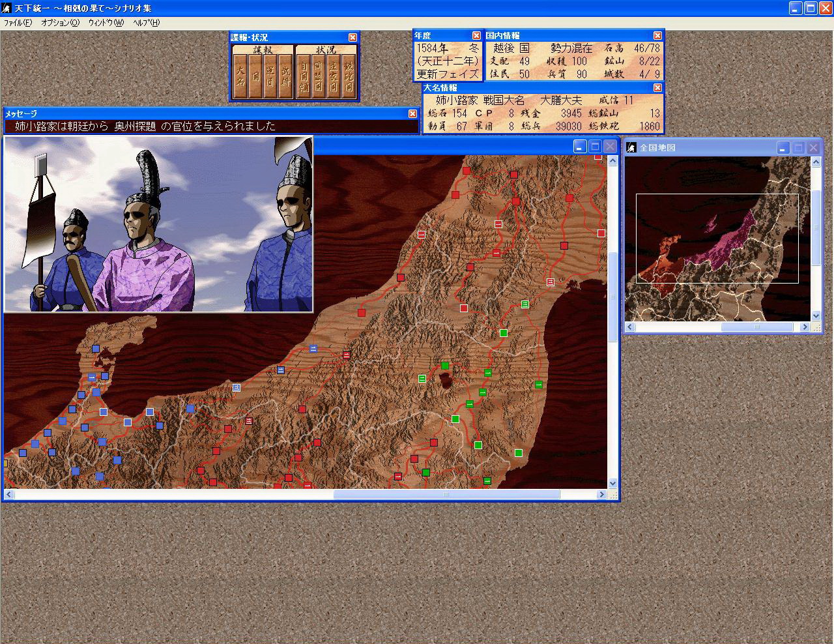Click 全国地図 horizontal scrollbar thumb
Image resolution: width=834 pixels, height=644 pixels.
coord(757,327)
